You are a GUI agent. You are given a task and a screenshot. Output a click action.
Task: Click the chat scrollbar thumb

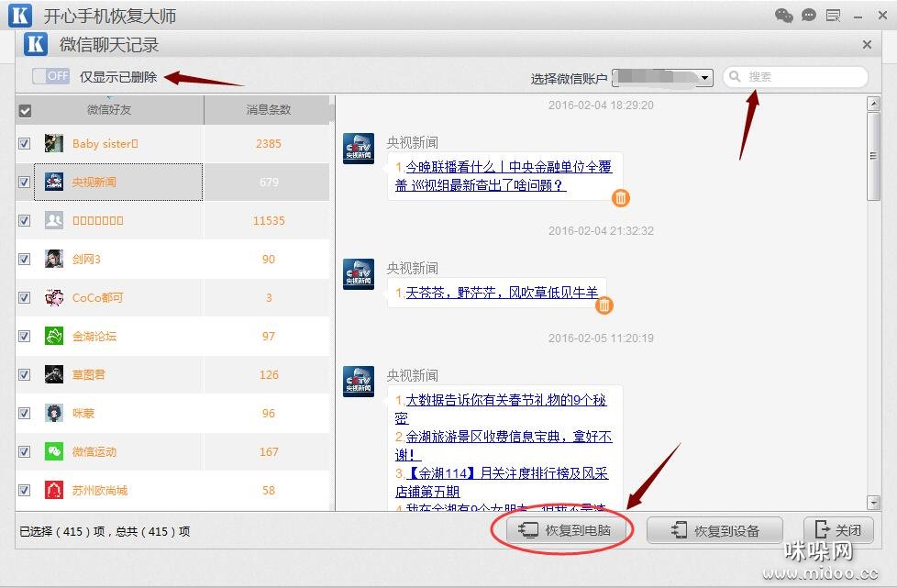click(873, 156)
